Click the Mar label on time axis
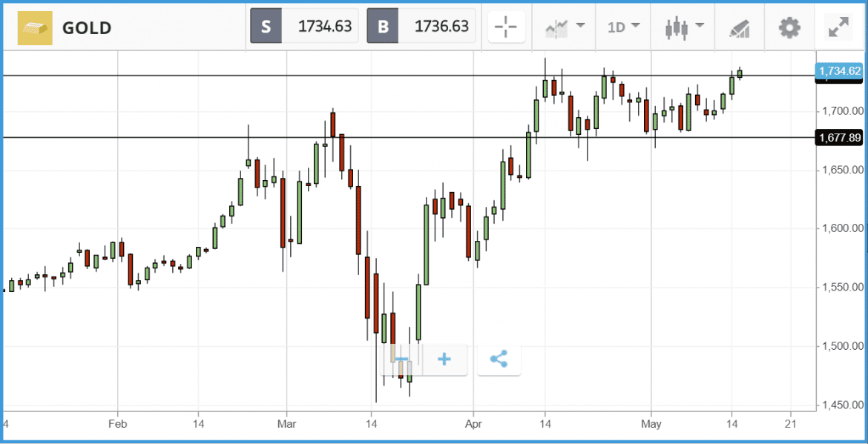Screen dimensions: 868x444 coord(286,424)
